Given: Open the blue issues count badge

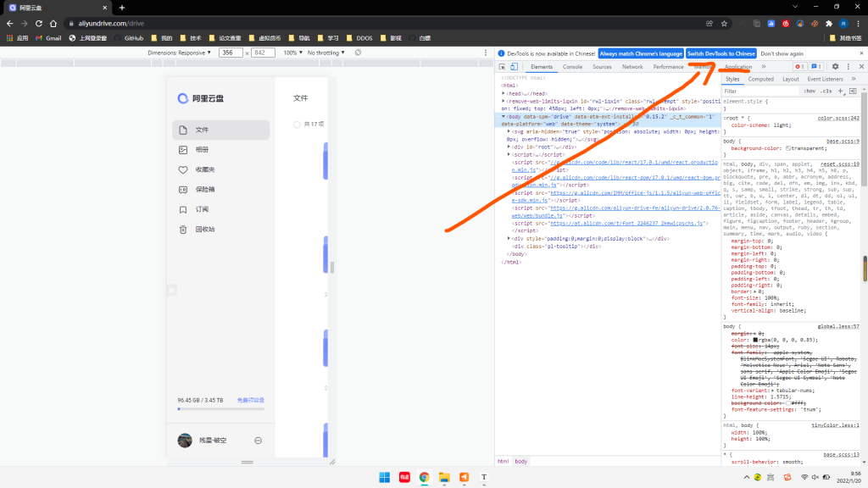Looking at the screenshot, I should pos(816,66).
